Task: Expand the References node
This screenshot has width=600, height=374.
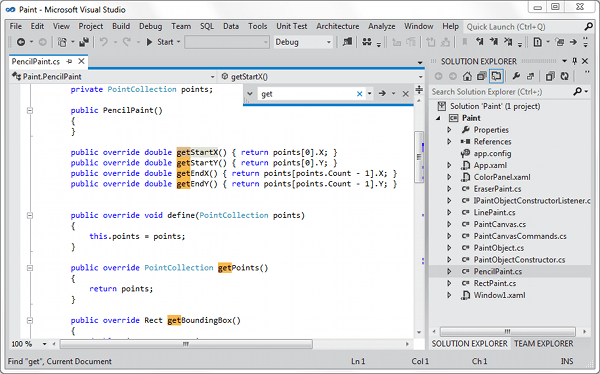Action: tap(449, 142)
